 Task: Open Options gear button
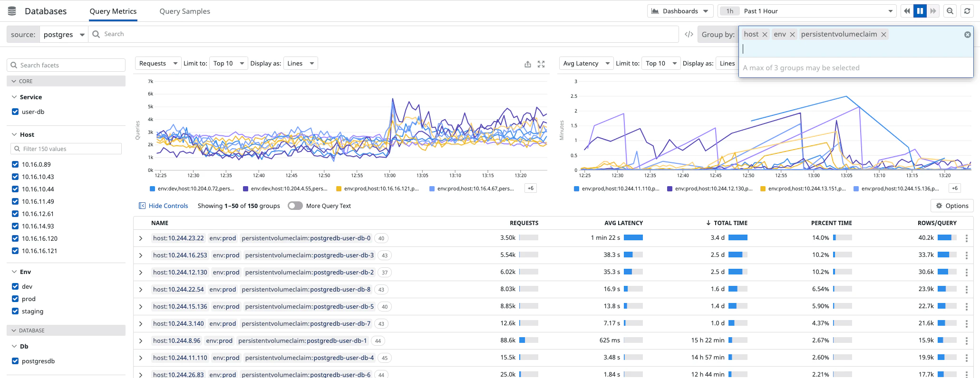[952, 206]
